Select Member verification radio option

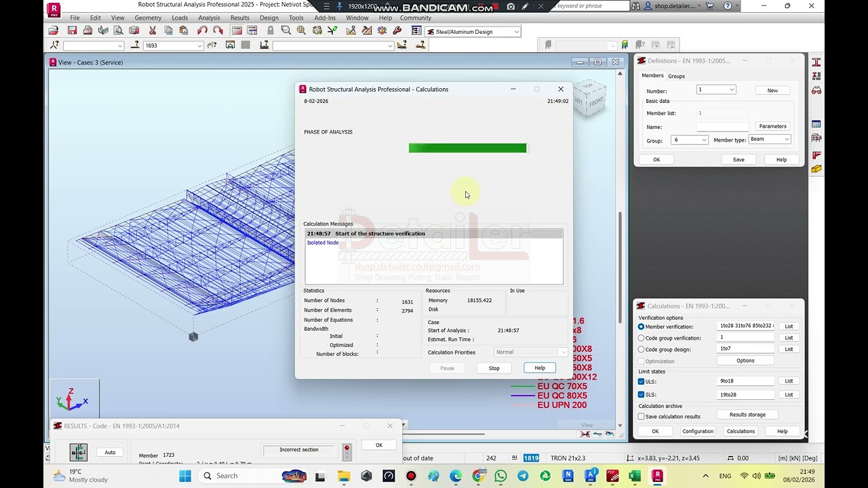[641, 327]
